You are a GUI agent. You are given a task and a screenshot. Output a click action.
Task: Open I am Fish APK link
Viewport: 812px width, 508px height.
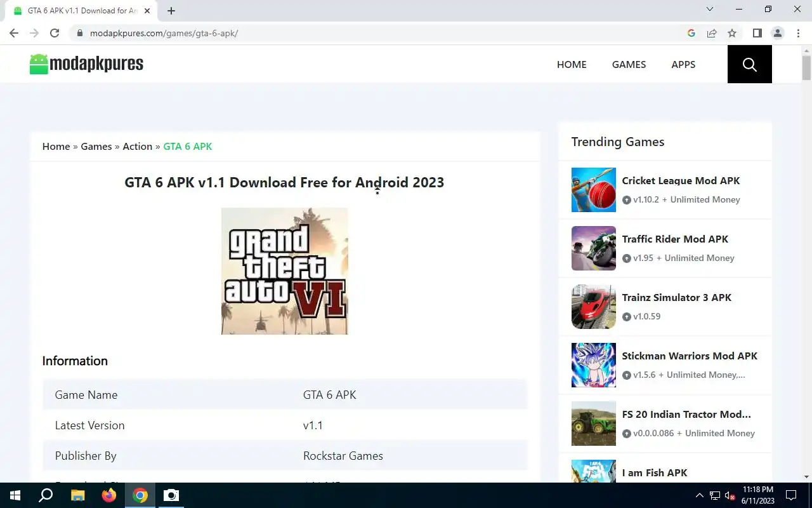(654, 472)
